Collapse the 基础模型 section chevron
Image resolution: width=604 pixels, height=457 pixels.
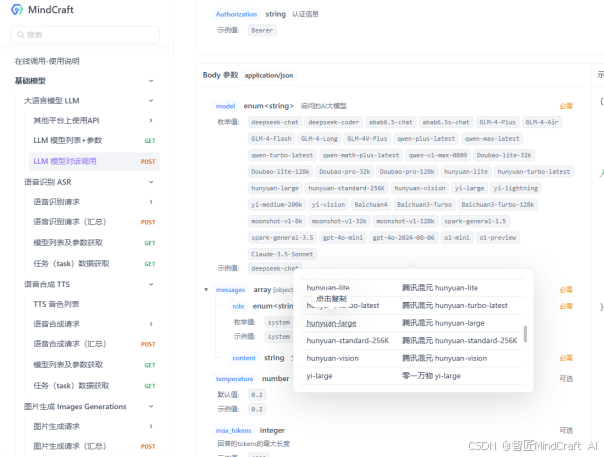click(151, 81)
